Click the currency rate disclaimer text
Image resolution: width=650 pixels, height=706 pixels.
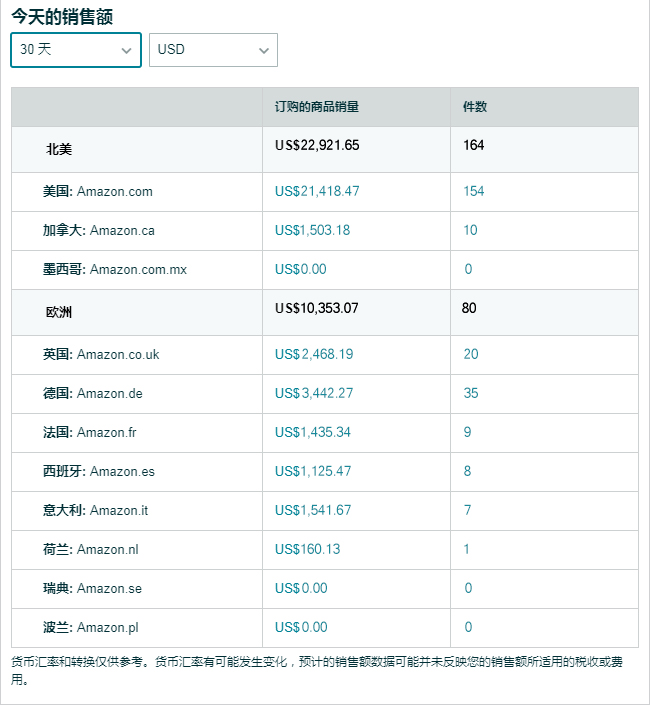point(317,670)
